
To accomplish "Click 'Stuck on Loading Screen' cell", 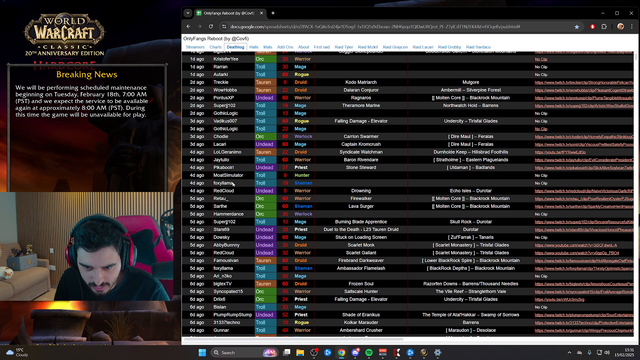I will 361,237.
